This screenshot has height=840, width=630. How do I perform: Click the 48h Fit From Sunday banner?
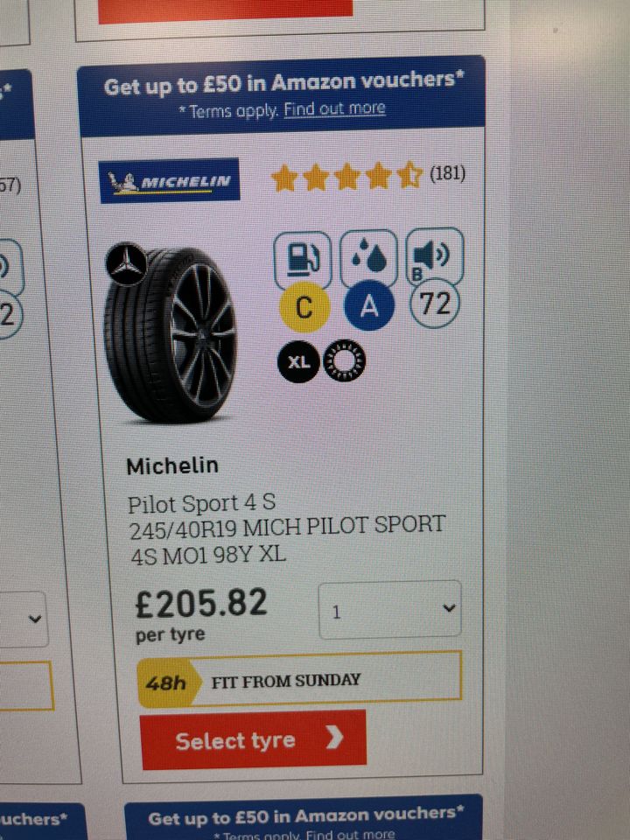[x=299, y=680]
